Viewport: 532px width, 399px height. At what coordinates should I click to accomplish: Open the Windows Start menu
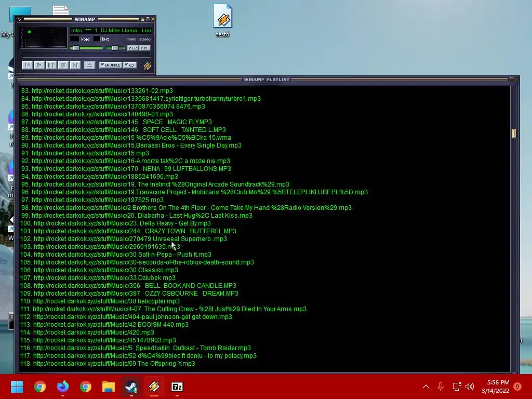[x=17, y=387]
